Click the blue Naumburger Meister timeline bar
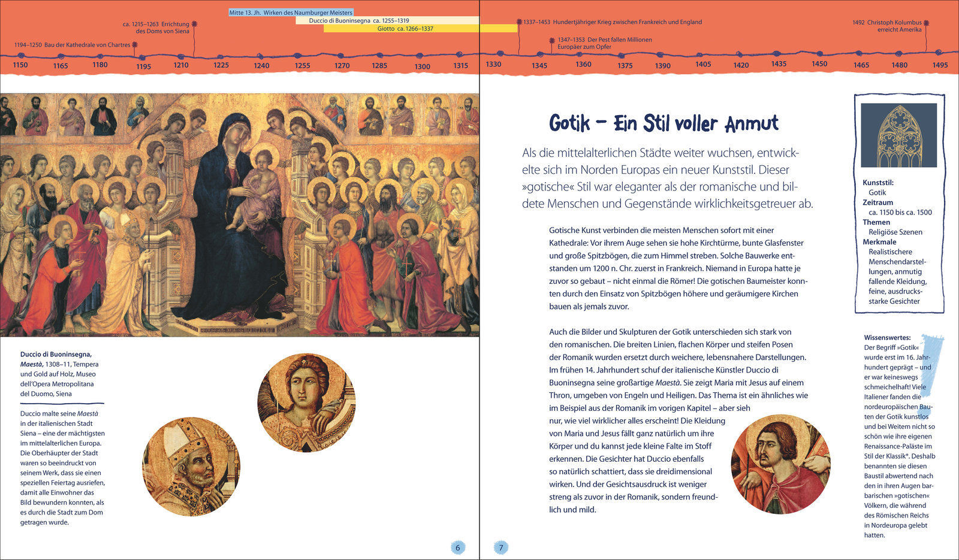Viewport: 959px width, 560px height. 291,13
